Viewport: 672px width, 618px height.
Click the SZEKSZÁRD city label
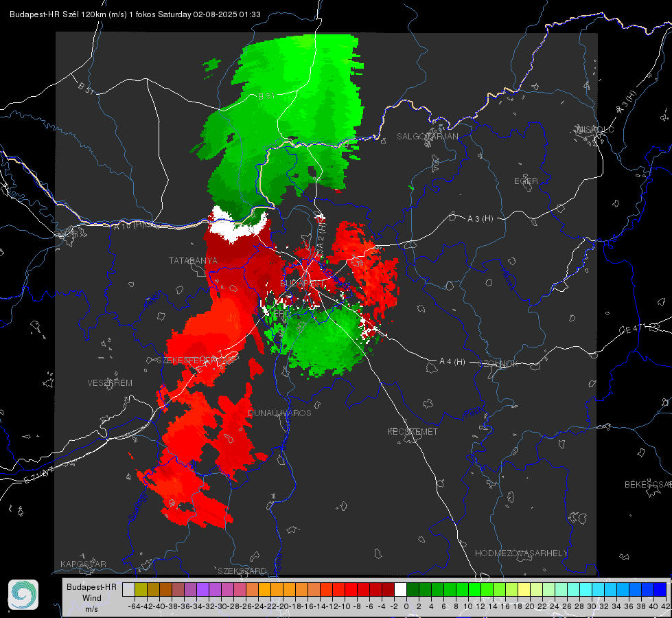[x=242, y=571]
